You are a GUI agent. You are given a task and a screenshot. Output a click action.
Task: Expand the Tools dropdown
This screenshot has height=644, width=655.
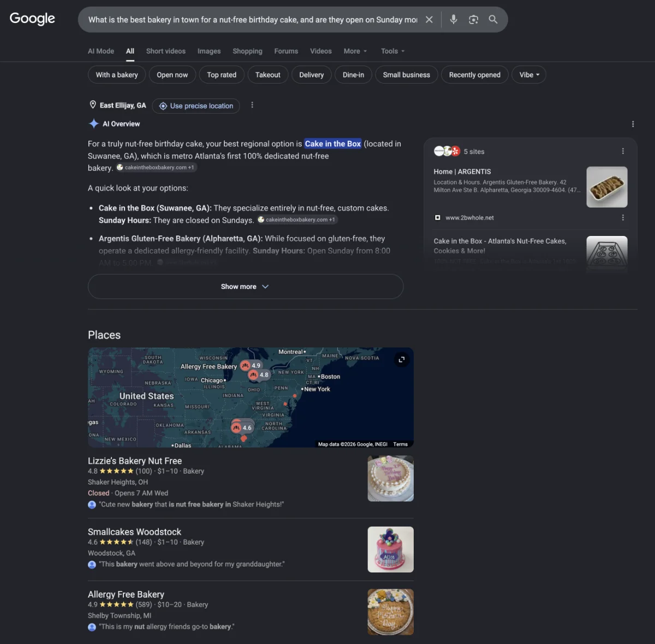[x=393, y=51]
